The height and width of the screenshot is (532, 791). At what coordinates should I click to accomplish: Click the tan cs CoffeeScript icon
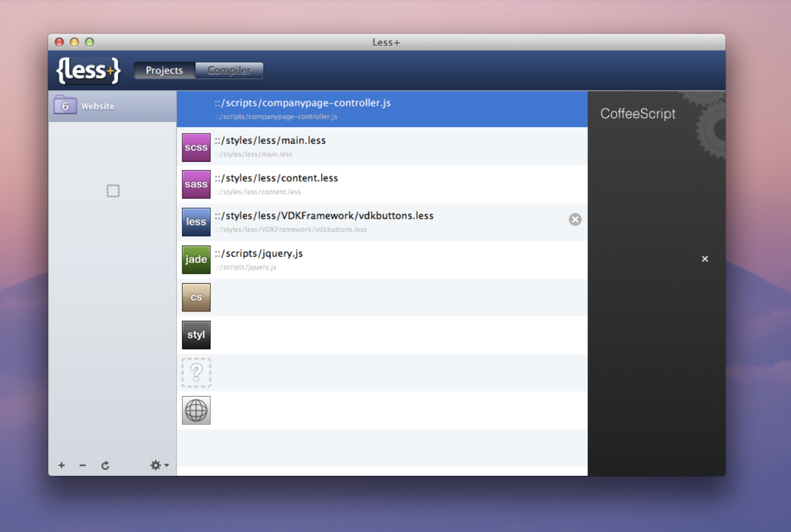(196, 297)
